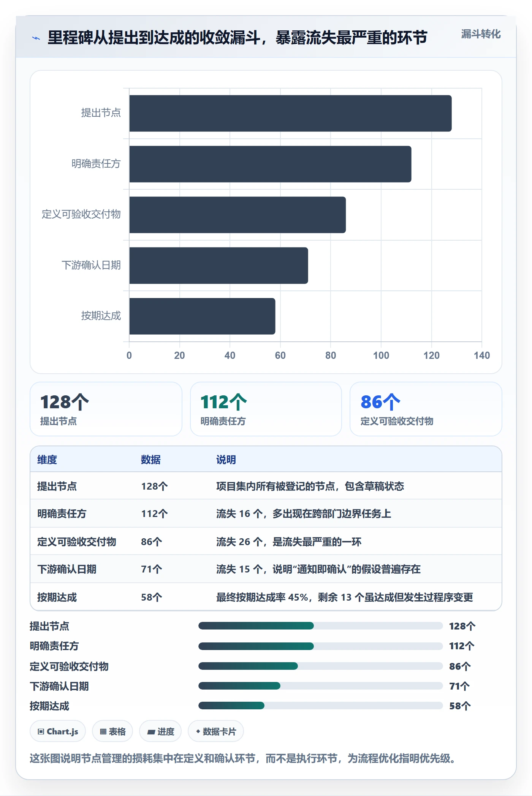532x796 pixels.
Task: Select the 数据卡片 chip
Action: pyautogui.click(x=216, y=731)
